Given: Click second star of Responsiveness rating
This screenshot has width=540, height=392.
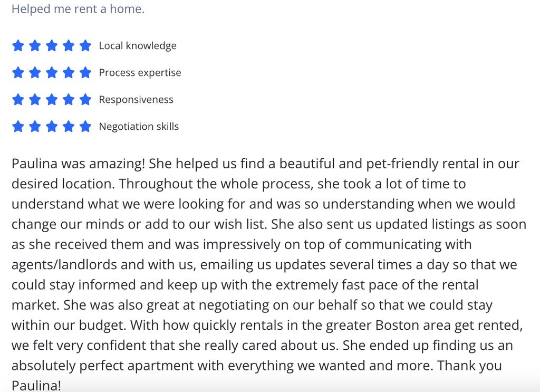Looking at the screenshot, I should [35, 99].
